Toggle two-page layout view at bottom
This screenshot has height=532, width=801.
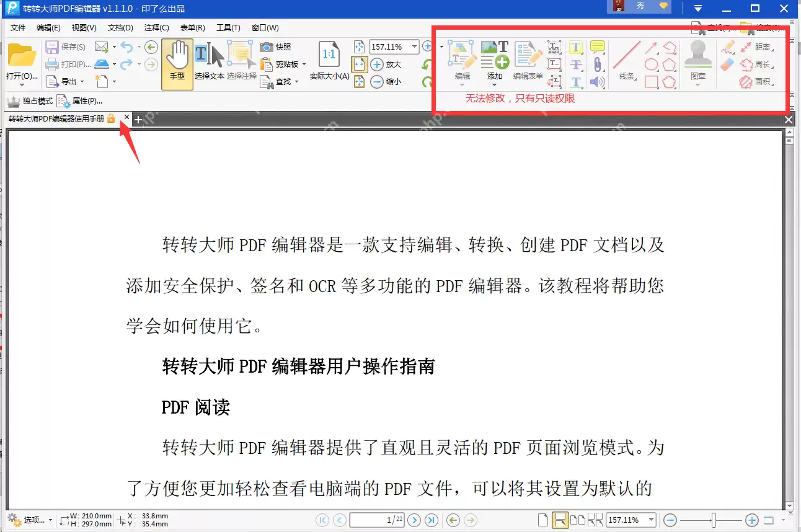(x=578, y=520)
